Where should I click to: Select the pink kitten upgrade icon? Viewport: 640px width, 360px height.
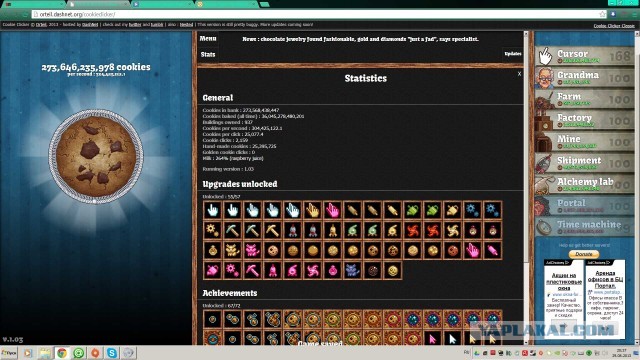pyautogui.click(x=252, y=250)
